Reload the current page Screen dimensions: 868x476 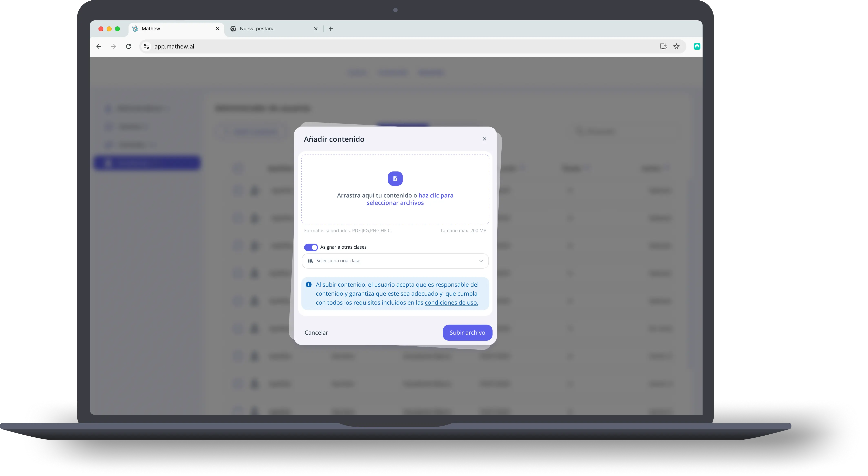(x=129, y=47)
